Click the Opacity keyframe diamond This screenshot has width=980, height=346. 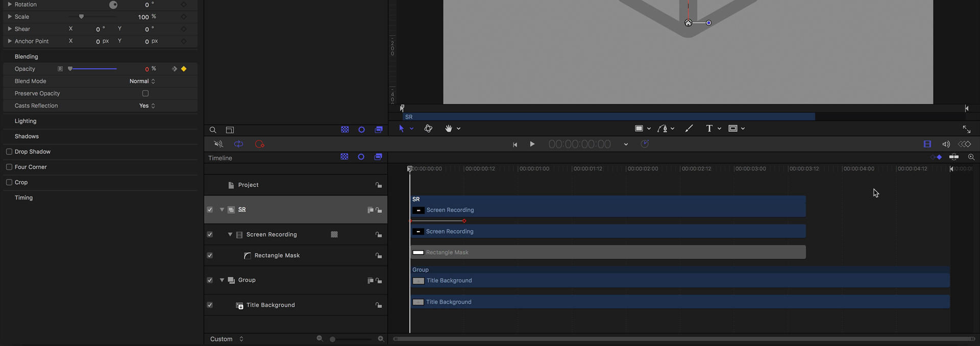[x=184, y=69]
